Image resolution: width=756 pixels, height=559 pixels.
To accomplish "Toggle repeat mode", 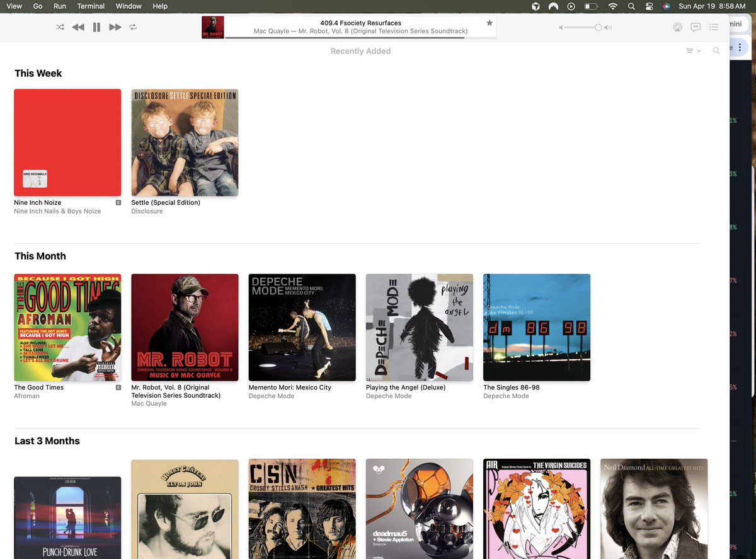I will point(133,27).
